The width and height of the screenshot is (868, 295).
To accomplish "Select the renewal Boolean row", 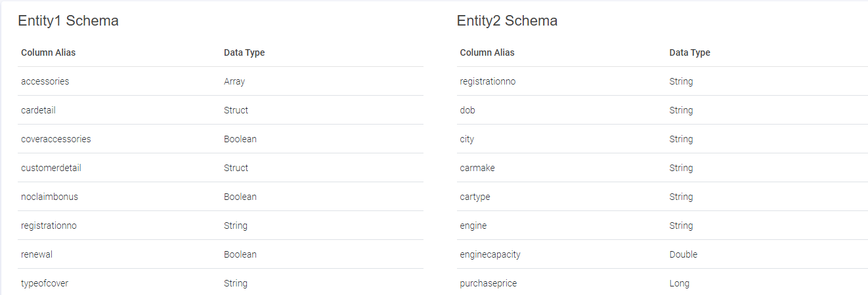I will [221, 254].
